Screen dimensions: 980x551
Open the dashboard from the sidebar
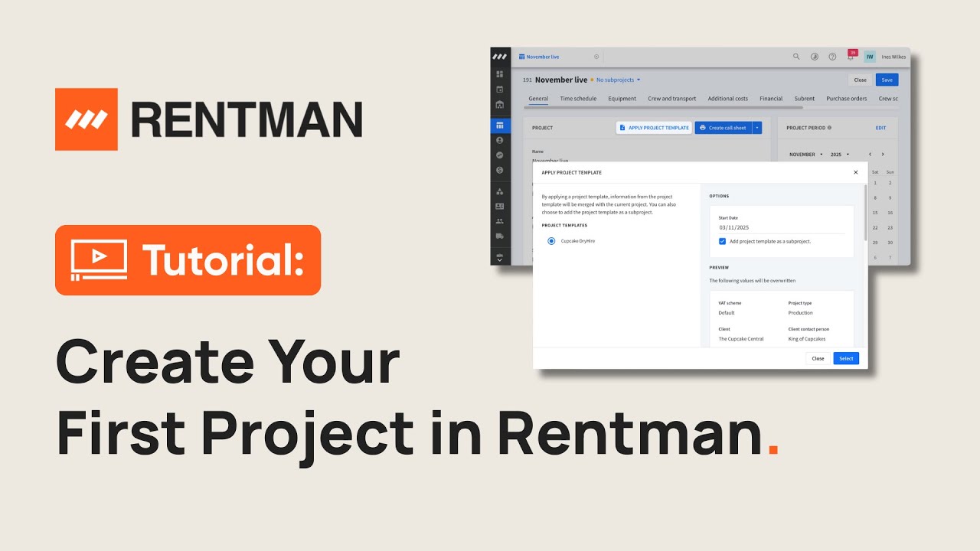click(500, 74)
